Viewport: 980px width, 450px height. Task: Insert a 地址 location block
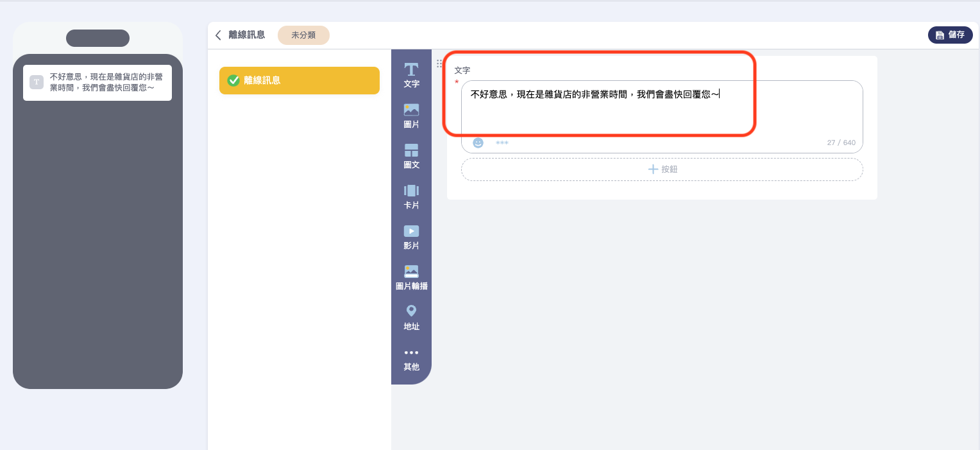[411, 318]
